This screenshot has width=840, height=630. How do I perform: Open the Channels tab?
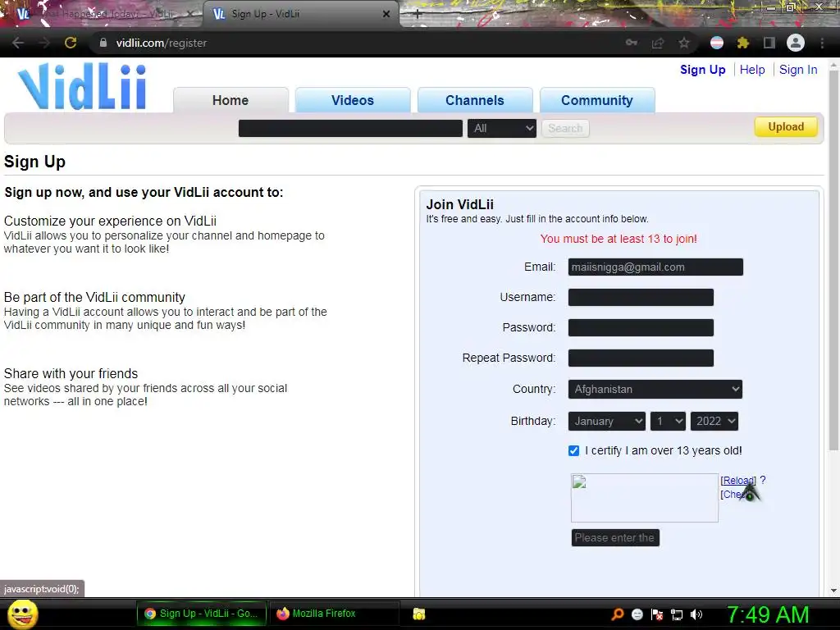point(475,100)
